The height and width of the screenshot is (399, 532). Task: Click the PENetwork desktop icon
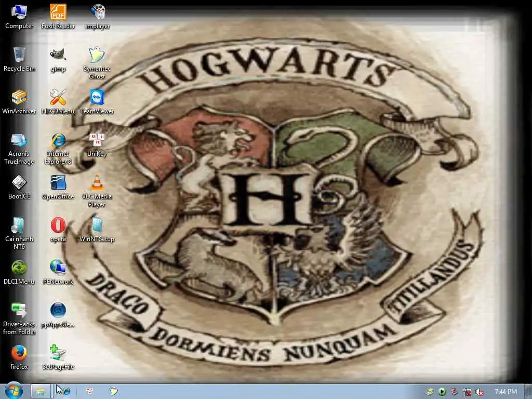[x=58, y=272]
